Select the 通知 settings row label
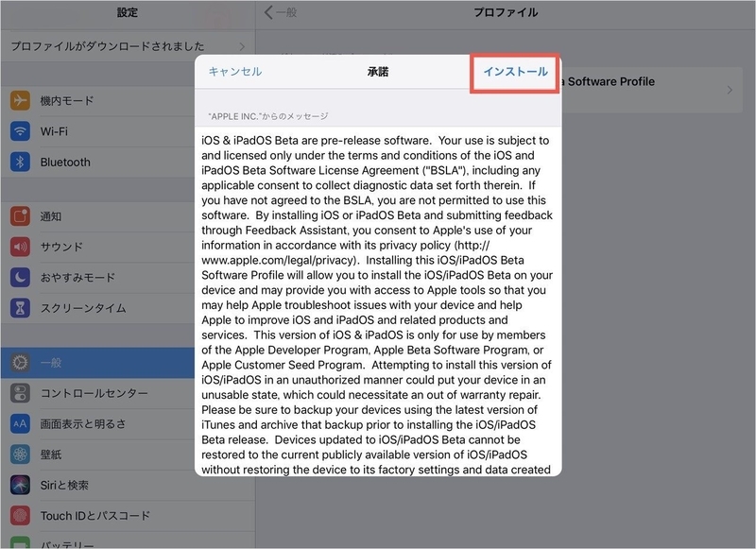Screen dimensions: 756x549 [x=51, y=216]
